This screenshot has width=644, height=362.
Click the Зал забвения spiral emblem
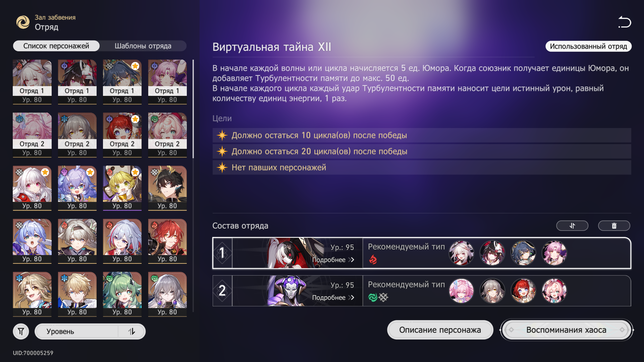(x=23, y=22)
